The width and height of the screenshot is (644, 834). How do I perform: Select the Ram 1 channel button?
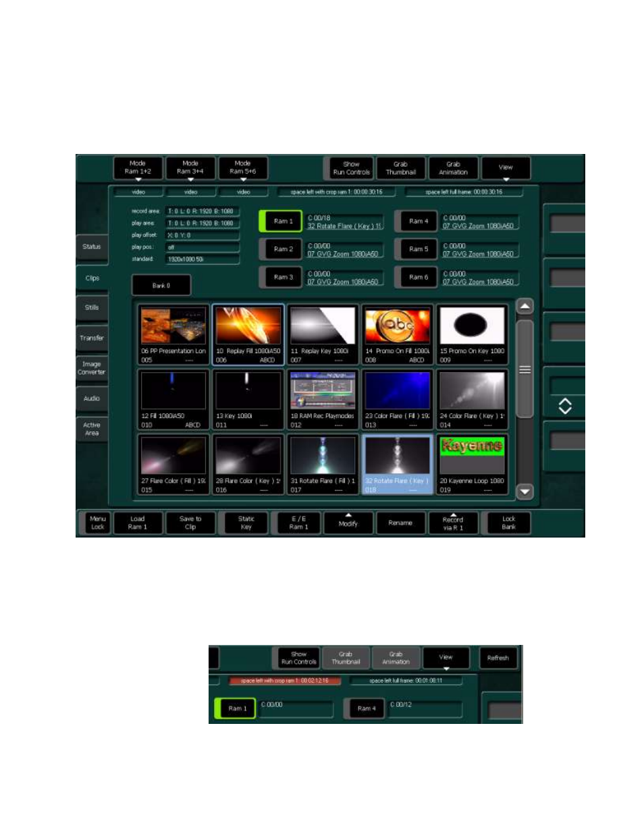pyautogui.click(x=281, y=221)
